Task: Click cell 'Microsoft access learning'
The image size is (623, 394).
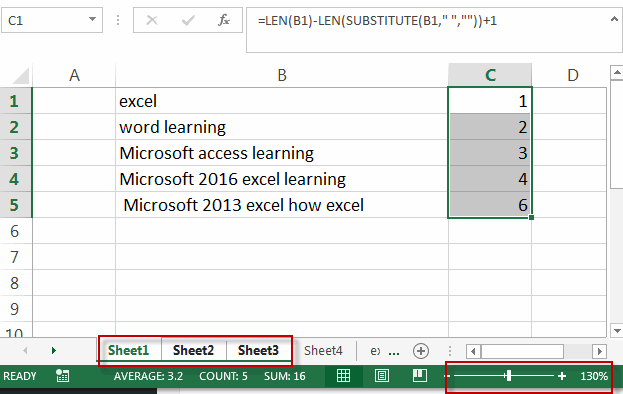Action: pos(282,153)
